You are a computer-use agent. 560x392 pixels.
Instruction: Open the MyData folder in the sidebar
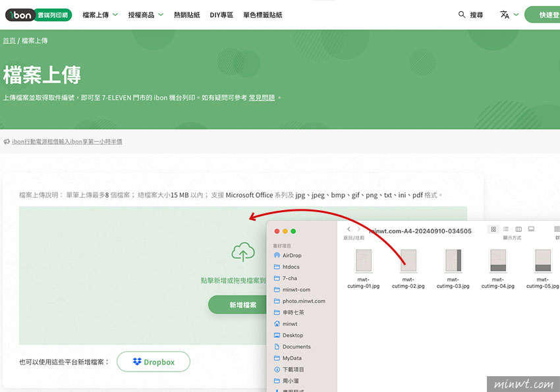[287, 358]
